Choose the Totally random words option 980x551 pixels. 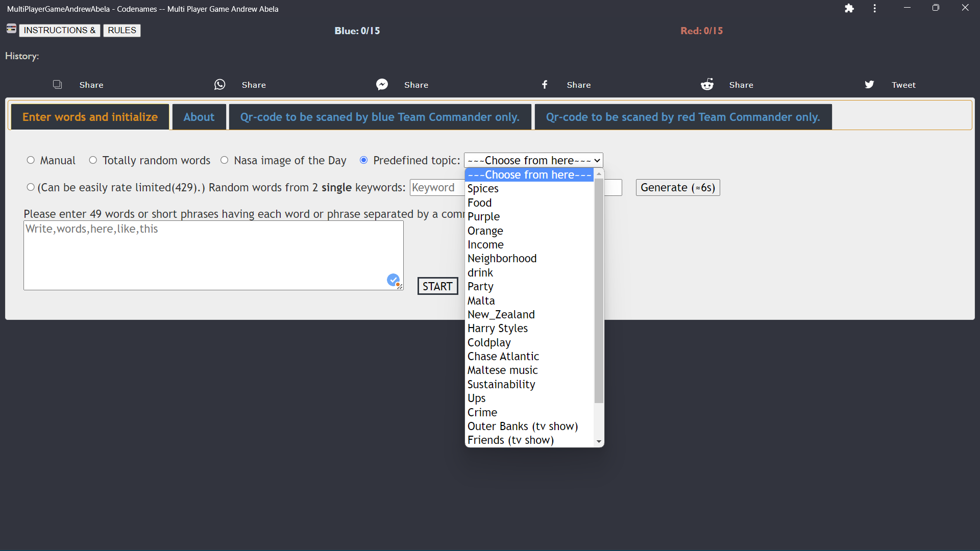click(93, 160)
